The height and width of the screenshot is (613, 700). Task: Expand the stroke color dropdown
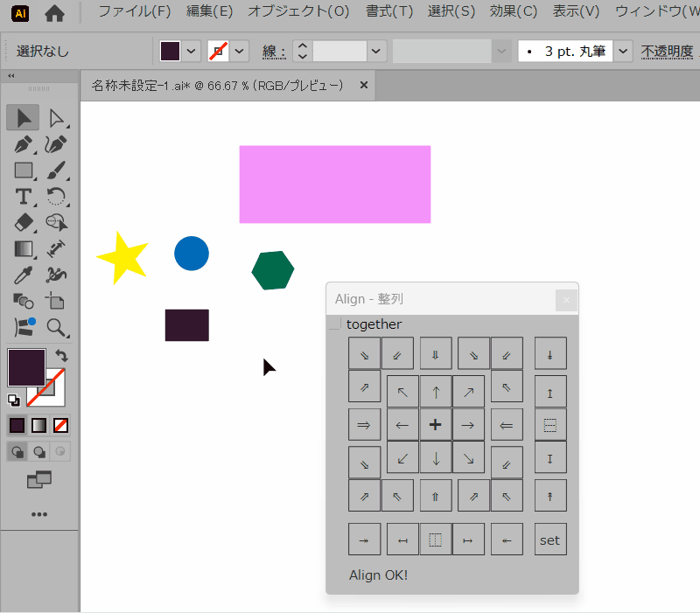pos(240,52)
